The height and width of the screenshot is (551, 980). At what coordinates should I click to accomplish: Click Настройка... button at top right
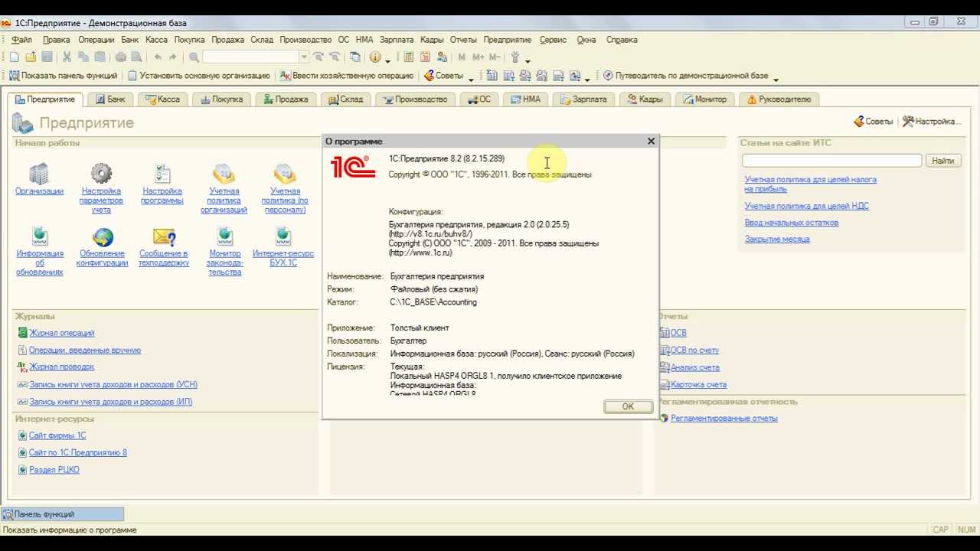[x=931, y=122]
